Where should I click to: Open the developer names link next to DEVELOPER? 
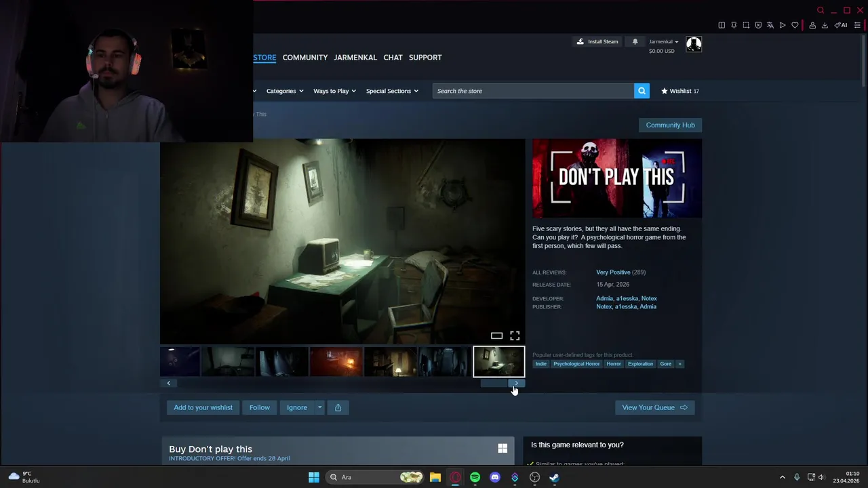point(627,298)
